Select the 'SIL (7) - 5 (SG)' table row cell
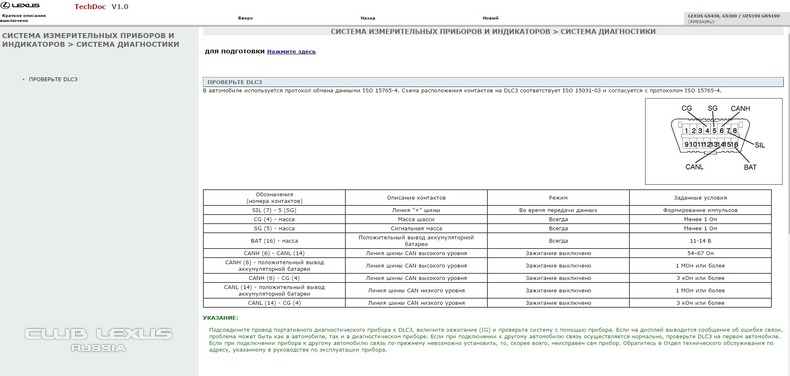790x376 pixels. coord(274,210)
